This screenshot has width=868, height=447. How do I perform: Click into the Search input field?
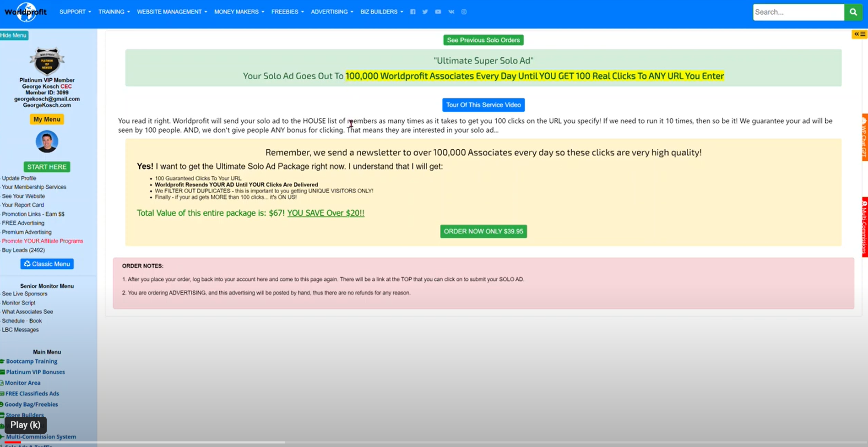coord(798,12)
